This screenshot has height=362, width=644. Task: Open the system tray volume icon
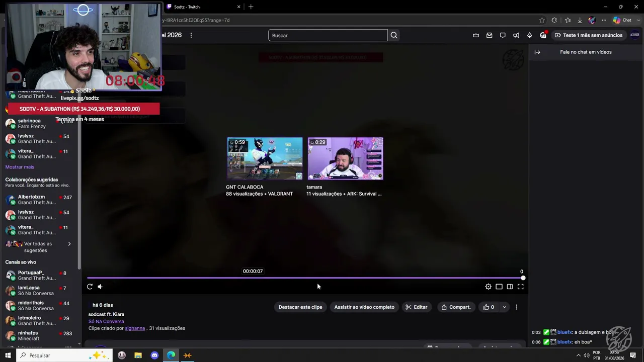coord(586,355)
